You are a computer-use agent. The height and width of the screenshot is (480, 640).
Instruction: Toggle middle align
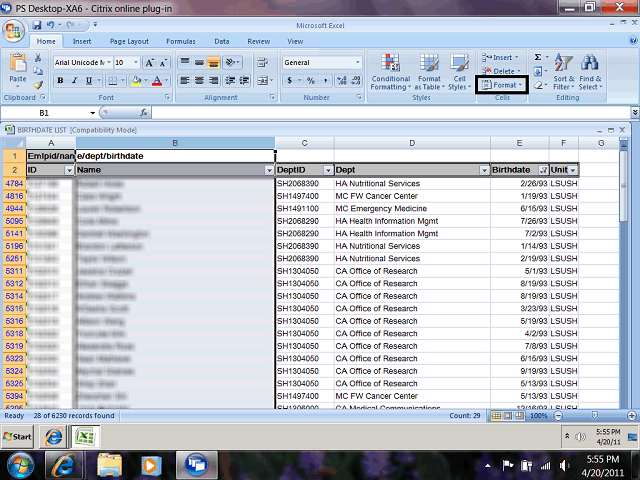(199, 62)
